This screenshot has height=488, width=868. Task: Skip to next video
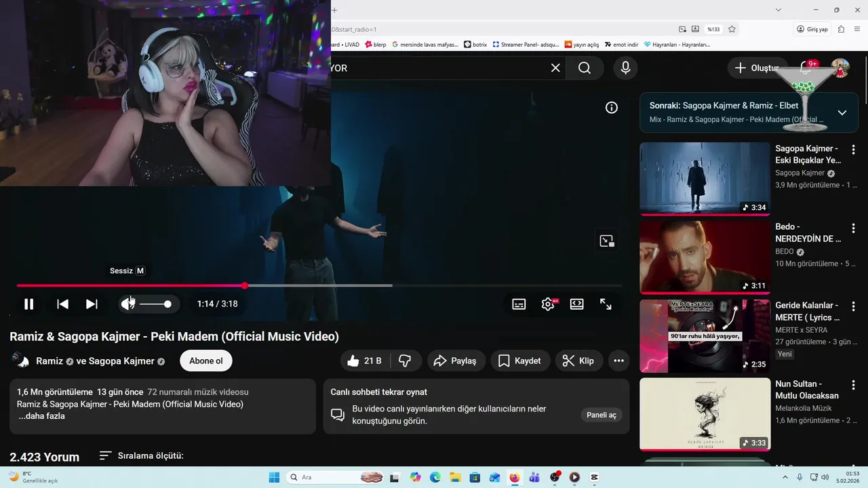click(x=92, y=304)
